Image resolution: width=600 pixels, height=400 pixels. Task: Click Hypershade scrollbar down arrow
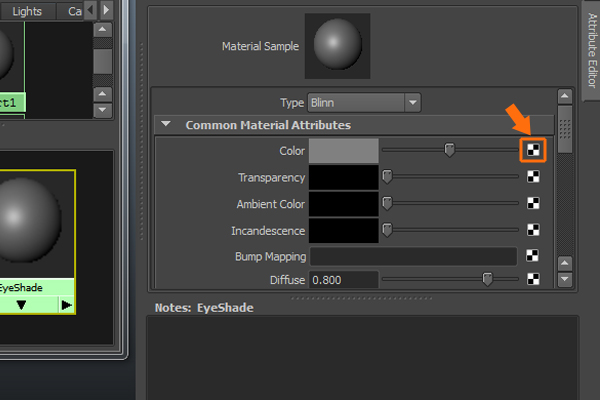click(103, 110)
